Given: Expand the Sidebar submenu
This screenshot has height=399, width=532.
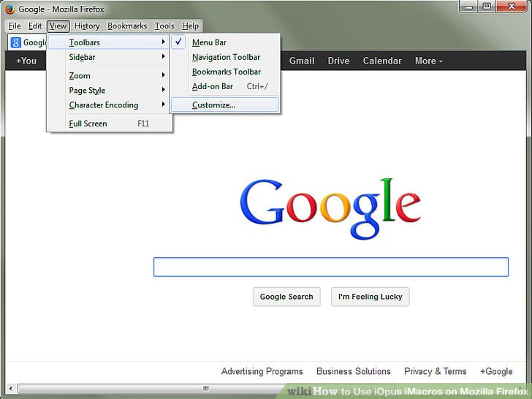Looking at the screenshot, I should pos(109,57).
